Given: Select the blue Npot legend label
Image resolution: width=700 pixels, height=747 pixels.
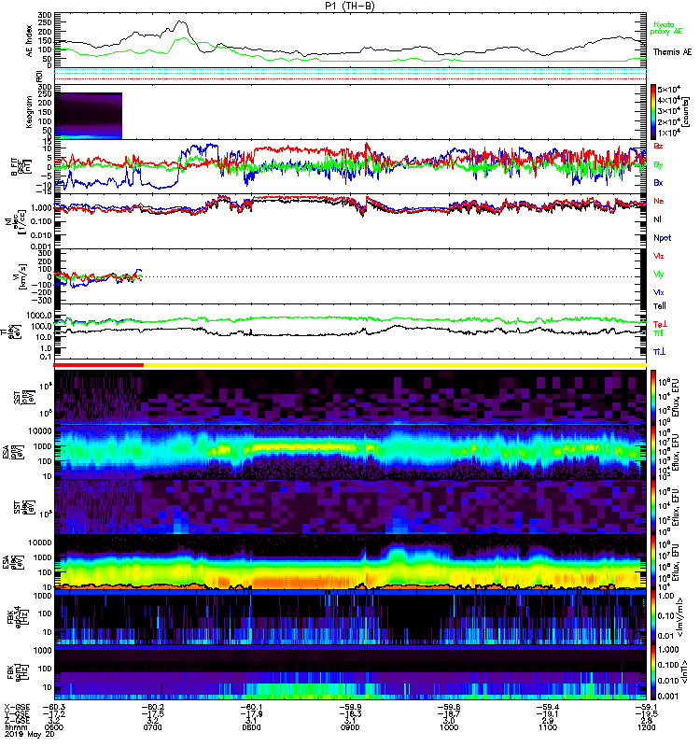Looking at the screenshot, I should coord(662,238).
